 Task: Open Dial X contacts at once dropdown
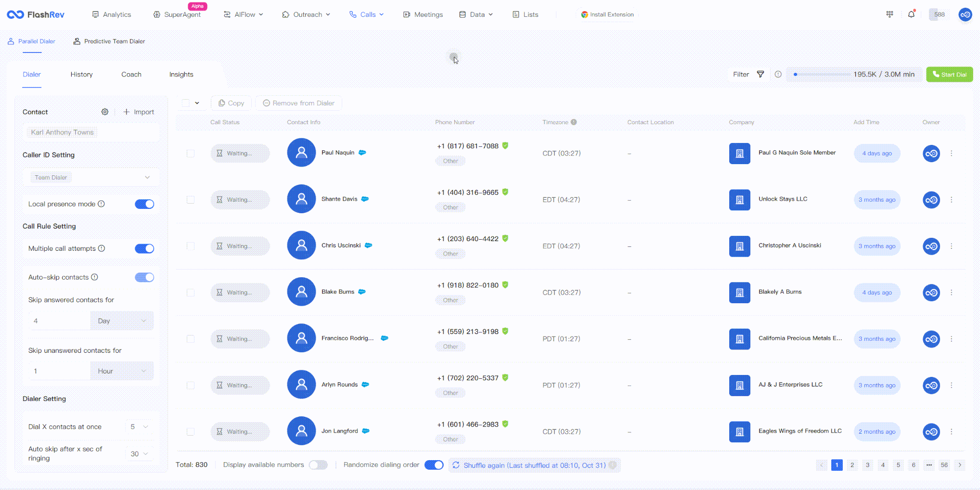(x=139, y=427)
